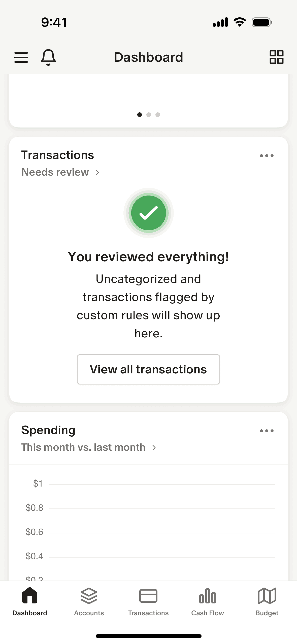Tap the green checkmark icon
The image size is (297, 644).
point(149,213)
